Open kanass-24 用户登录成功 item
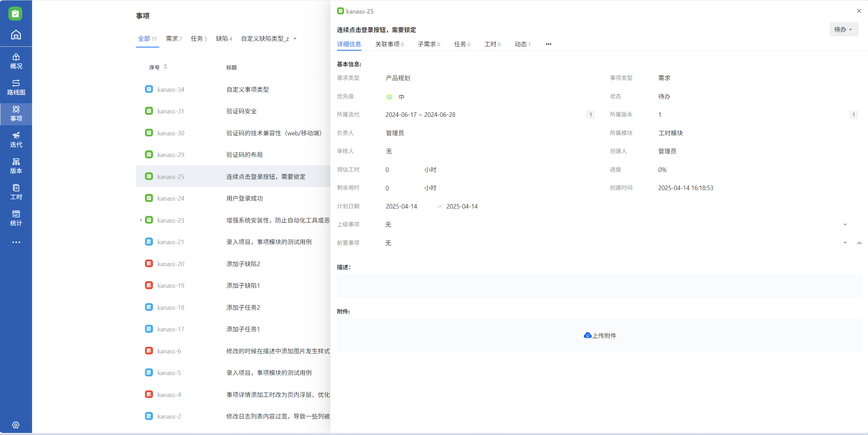Image resolution: width=868 pixels, height=435 pixels. (x=245, y=198)
